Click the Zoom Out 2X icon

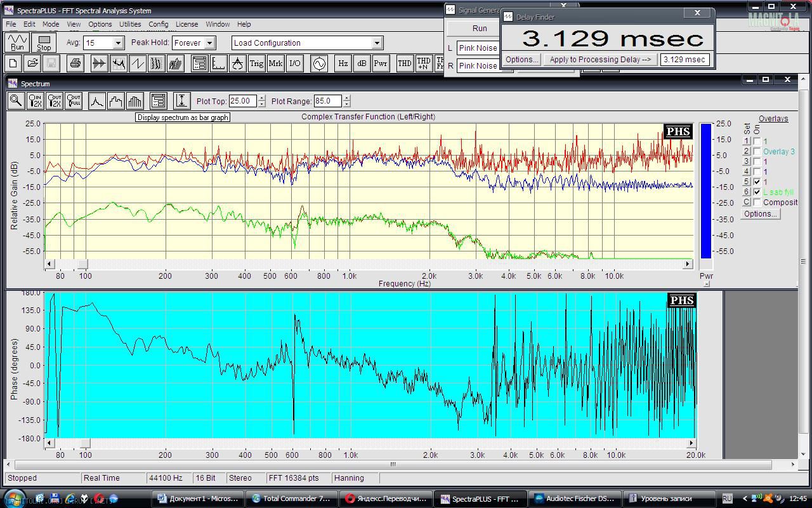pyautogui.click(x=55, y=100)
